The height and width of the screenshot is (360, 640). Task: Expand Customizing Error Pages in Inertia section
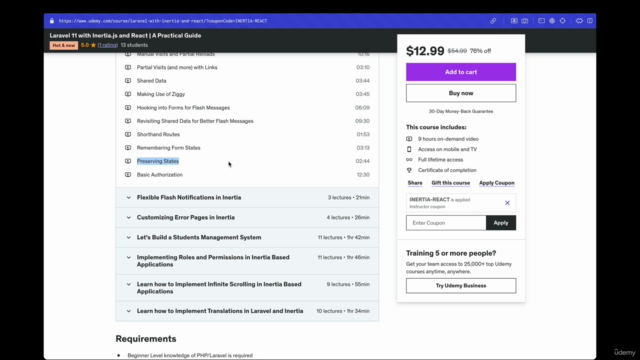pos(247,218)
